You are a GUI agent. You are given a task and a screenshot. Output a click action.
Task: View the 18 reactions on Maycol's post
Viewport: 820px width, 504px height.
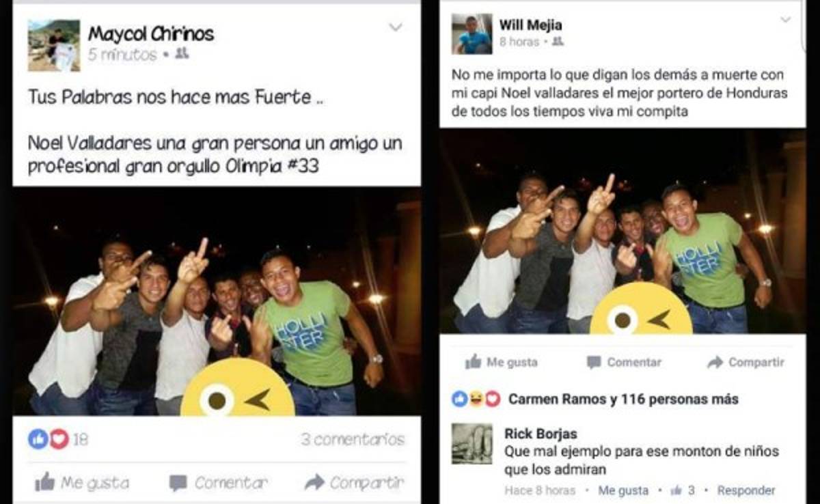pyautogui.click(x=58, y=439)
